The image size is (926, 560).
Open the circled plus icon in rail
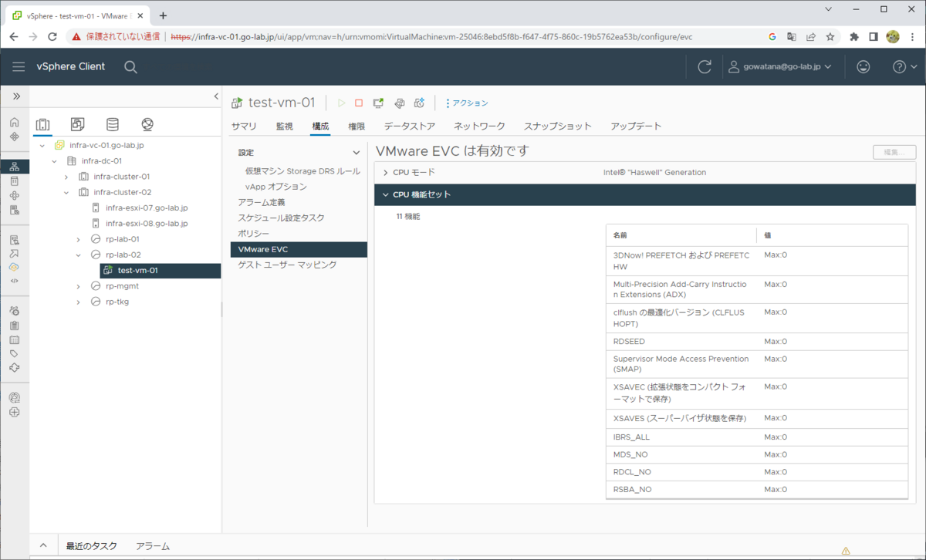point(15,412)
